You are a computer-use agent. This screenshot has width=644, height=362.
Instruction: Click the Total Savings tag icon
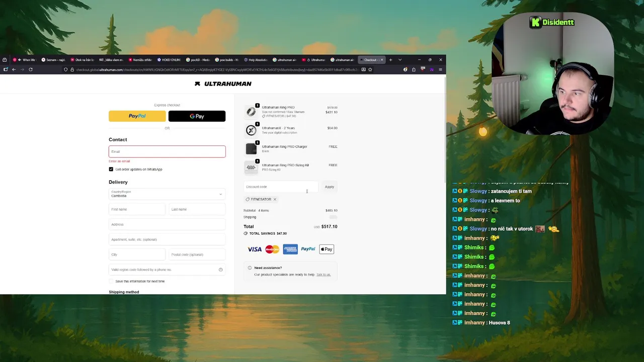246,234
